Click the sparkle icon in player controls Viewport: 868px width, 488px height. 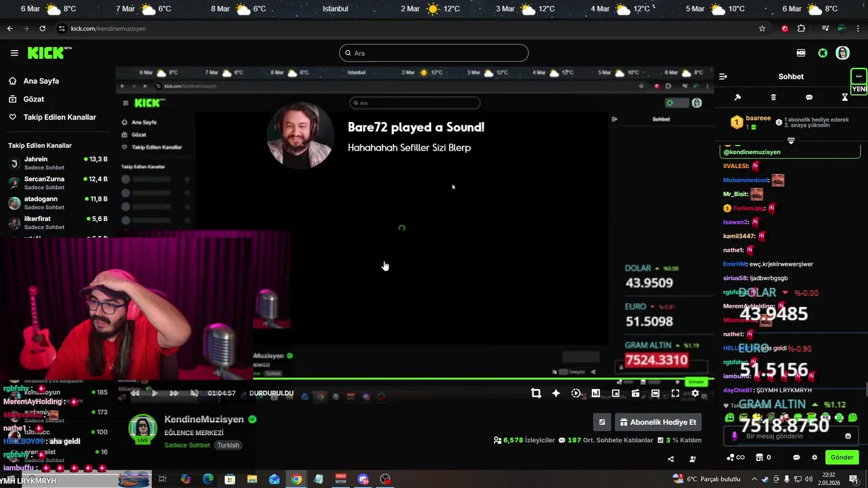click(x=556, y=393)
